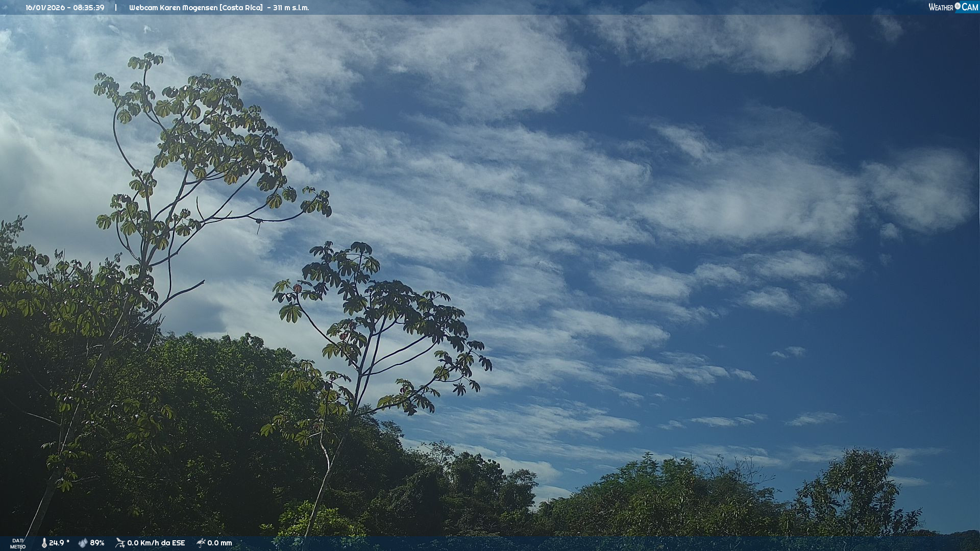Click the 08:35:39 time stamp
This screenshot has width=980, height=551.
tap(89, 8)
